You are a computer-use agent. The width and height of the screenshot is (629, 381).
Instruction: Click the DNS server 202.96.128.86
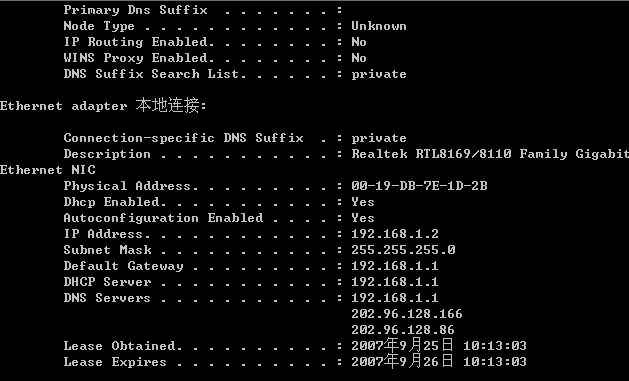tap(403, 330)
